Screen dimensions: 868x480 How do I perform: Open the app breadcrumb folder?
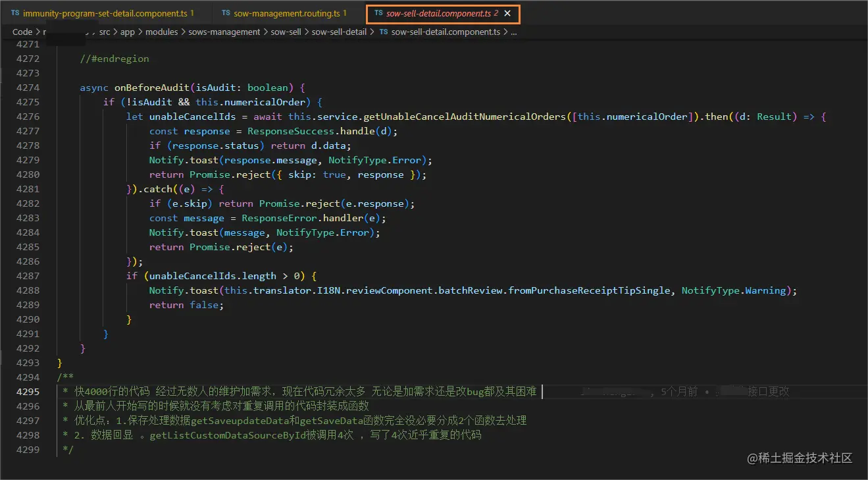(128, 32)
